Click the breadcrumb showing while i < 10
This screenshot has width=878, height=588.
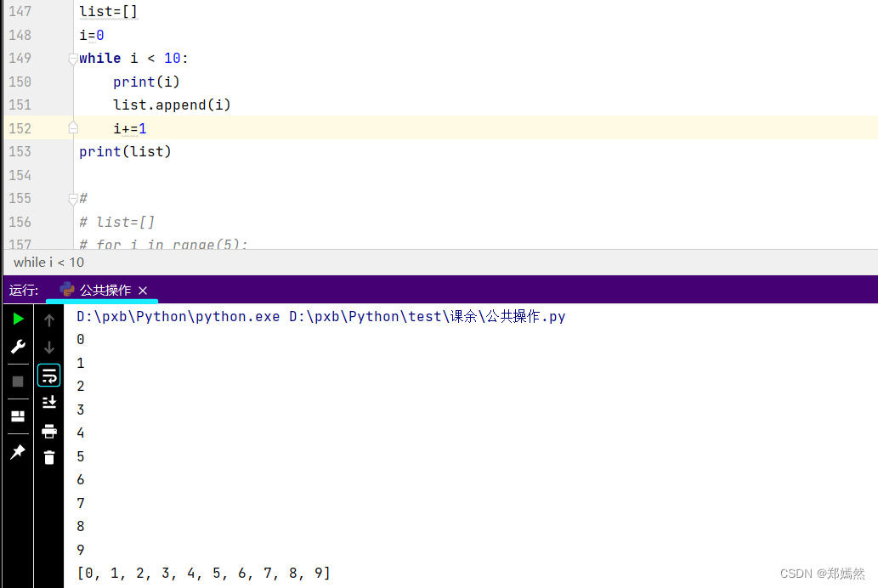click(x=48, y=262)
